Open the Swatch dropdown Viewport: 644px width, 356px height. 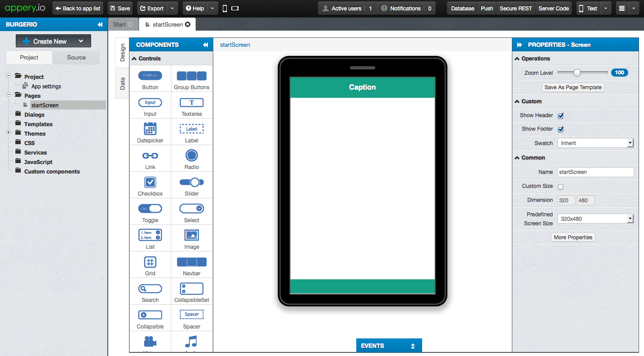595,143
